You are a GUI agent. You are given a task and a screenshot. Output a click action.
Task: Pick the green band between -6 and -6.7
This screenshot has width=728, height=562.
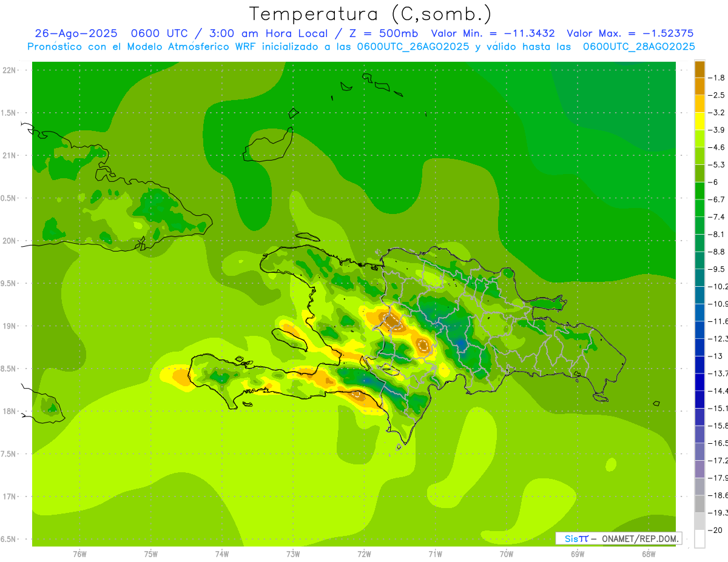tap(699, 191)
